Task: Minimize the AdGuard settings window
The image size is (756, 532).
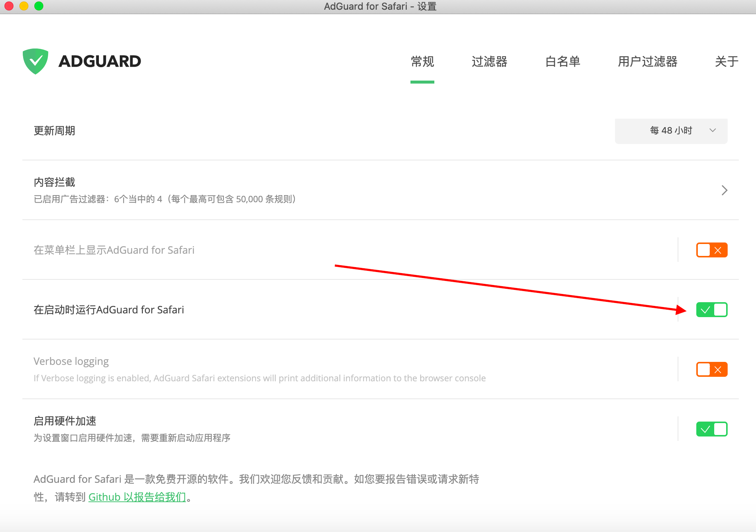Action: 24,6
